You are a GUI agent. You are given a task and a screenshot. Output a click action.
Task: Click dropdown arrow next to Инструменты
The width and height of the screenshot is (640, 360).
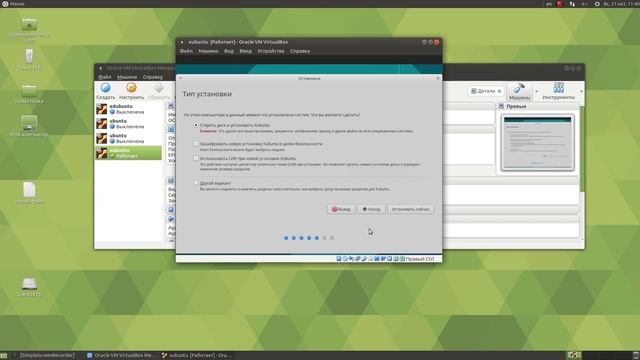[581, 91]
